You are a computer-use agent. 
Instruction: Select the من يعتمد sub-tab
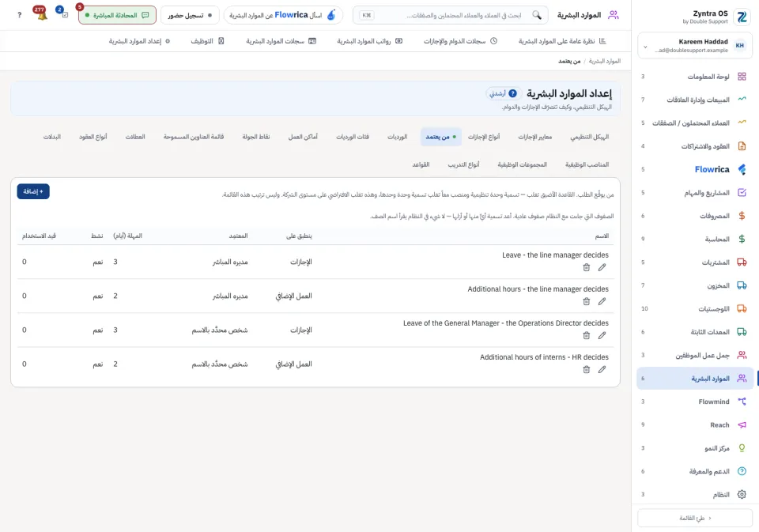(x=441, y=137)
